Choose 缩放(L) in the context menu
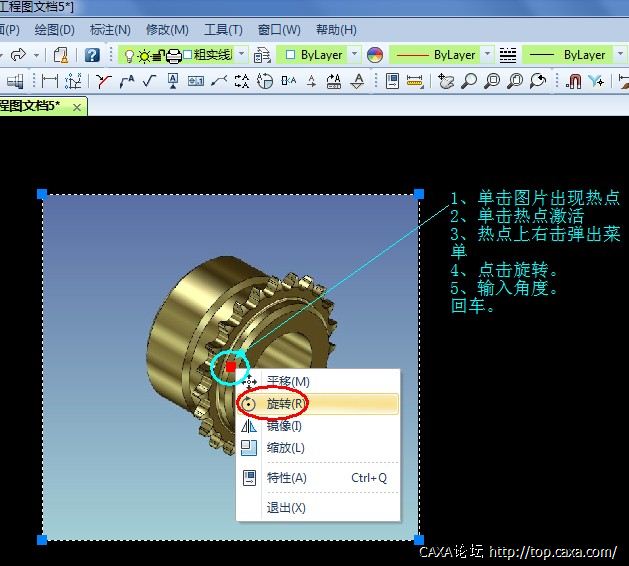 click(x=318, y=448)
